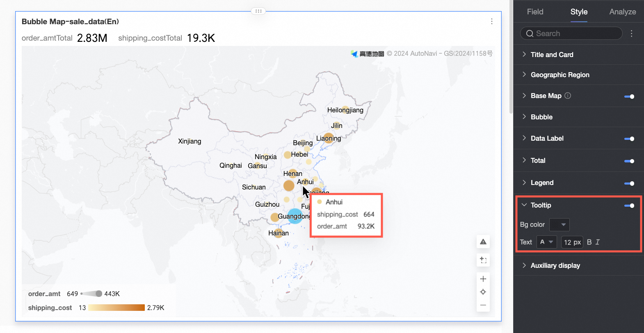Click the vertical scrollbar beside the chart
Screen dimensions: 644x333
click(511, 57)
